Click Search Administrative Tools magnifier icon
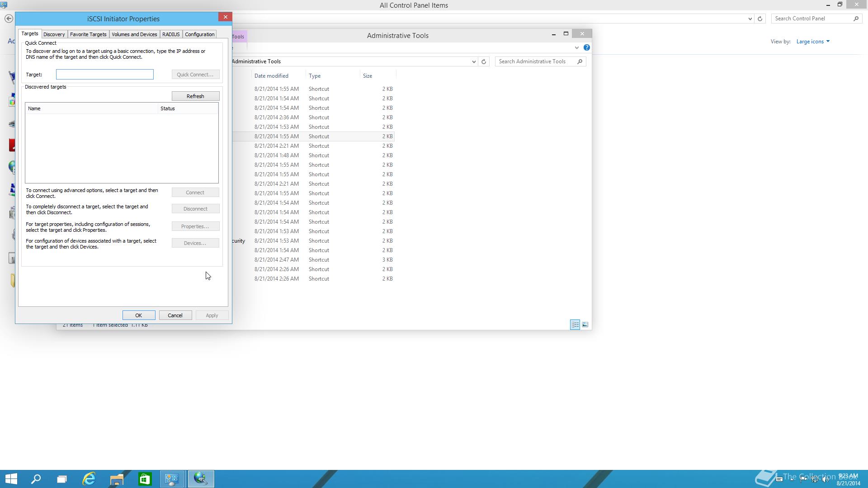The image size is (868, 488). click(x=580, y=61)
